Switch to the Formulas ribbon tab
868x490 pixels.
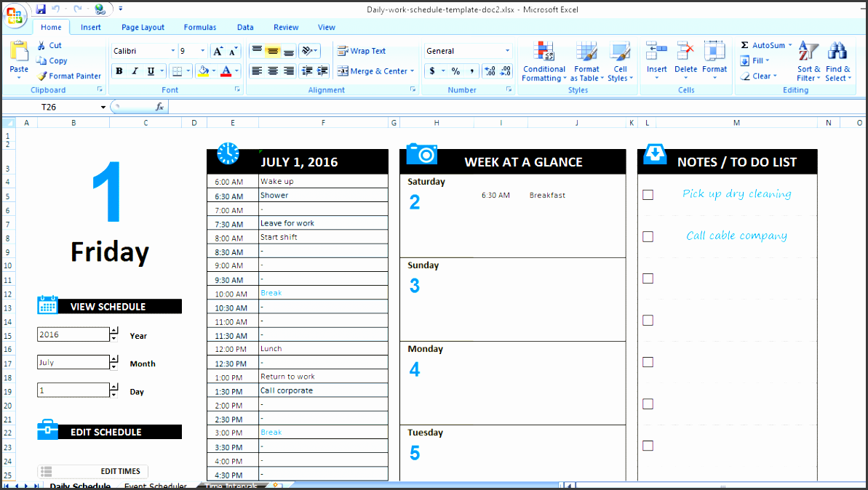pos(199,27)
